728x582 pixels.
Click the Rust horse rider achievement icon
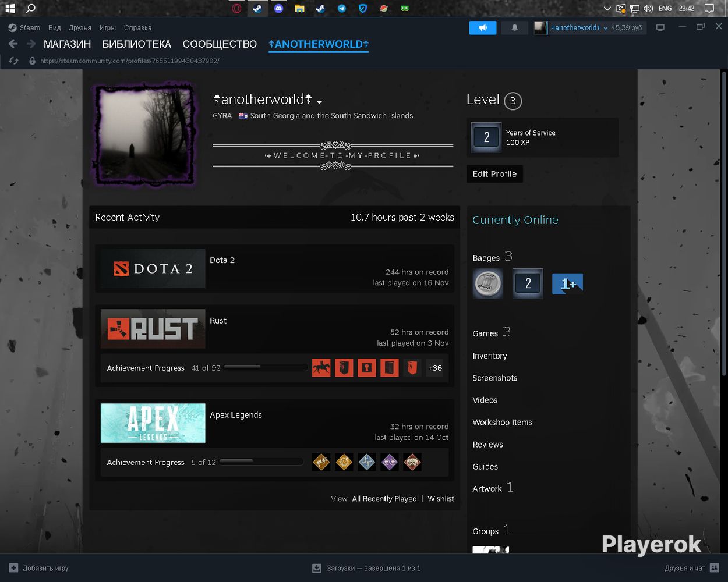tap(321, 368)
